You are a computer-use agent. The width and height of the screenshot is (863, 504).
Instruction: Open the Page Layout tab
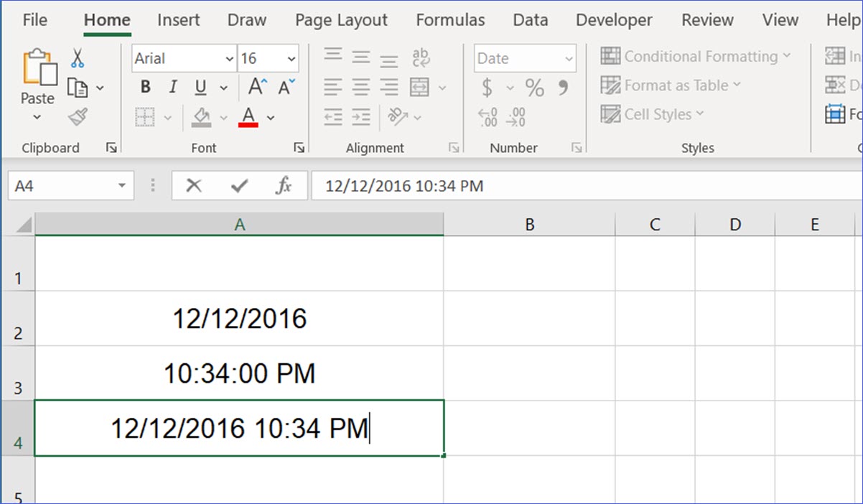point(341,20)
